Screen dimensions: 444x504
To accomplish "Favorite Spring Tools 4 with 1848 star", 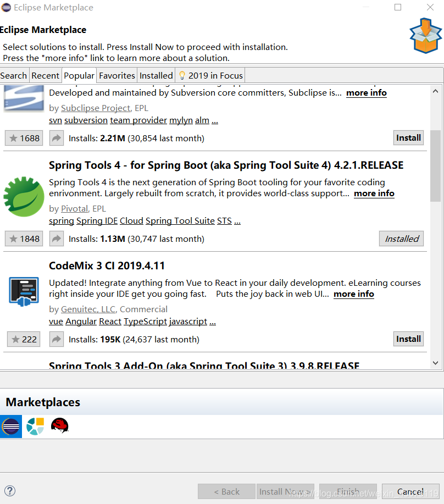I will tap(24, 239).
